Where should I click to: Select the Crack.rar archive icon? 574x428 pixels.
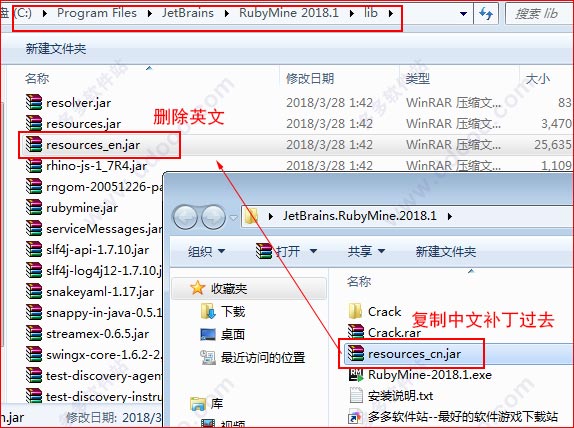pyautogui.click(x=355, y=332)
